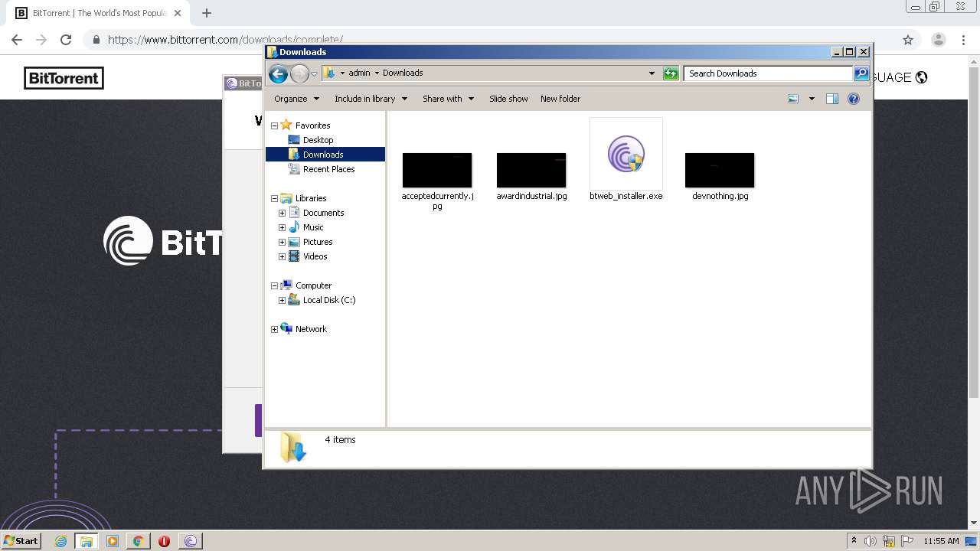Open Internet Explorer from taskbar
Image resolution: width=980 pixels, height=551 pixels.
pos(60,541)
